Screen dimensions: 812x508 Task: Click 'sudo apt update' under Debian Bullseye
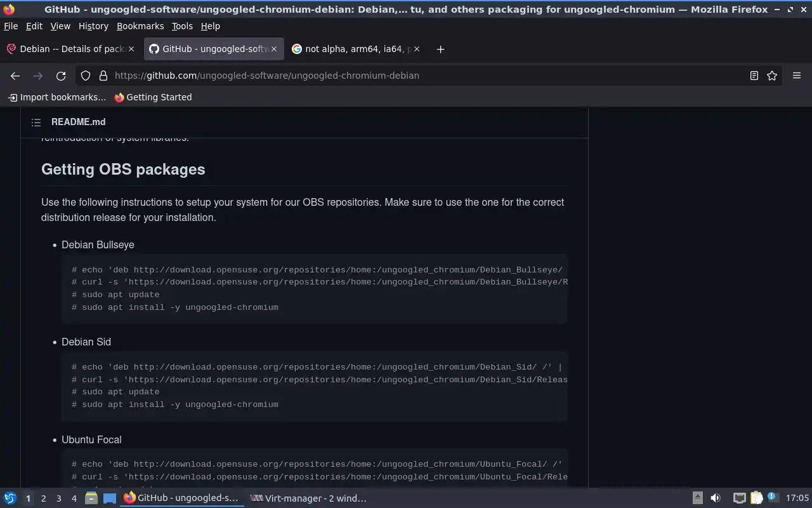[115, 295]
